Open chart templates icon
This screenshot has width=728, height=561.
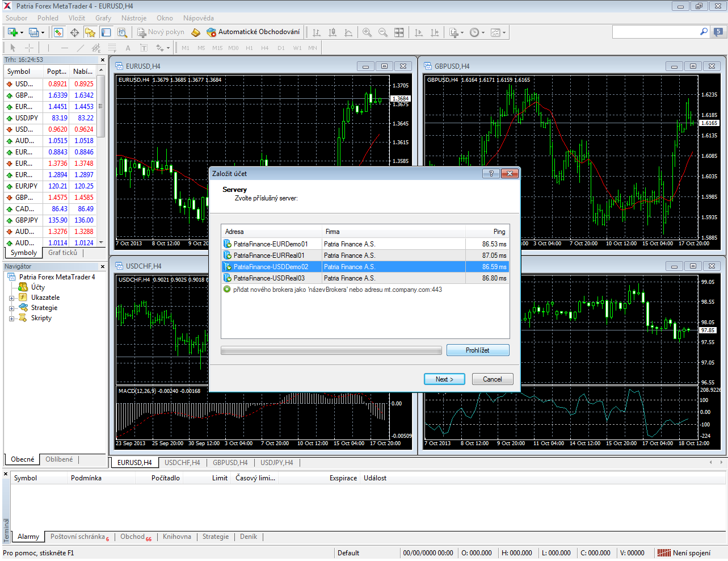pyautogui.click(x=495, y=32)
